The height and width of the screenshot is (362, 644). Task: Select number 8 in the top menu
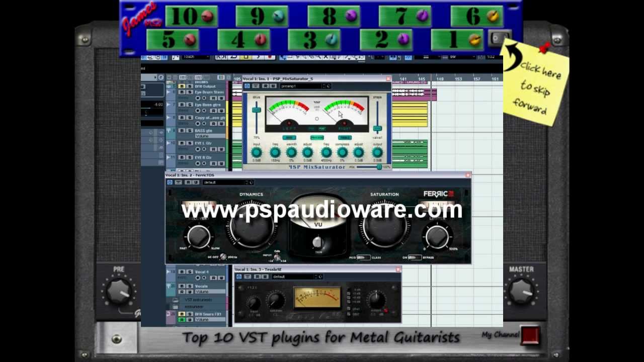tap(334, 16)
